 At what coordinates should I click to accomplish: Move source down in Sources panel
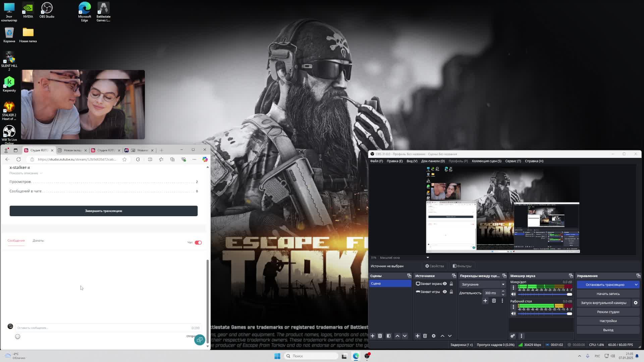450,336
